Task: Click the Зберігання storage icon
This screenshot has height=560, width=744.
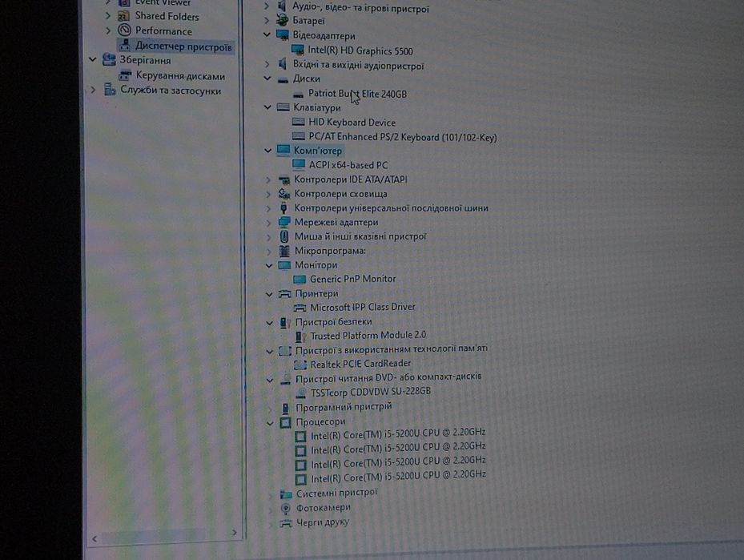Action: coord(109,60)
